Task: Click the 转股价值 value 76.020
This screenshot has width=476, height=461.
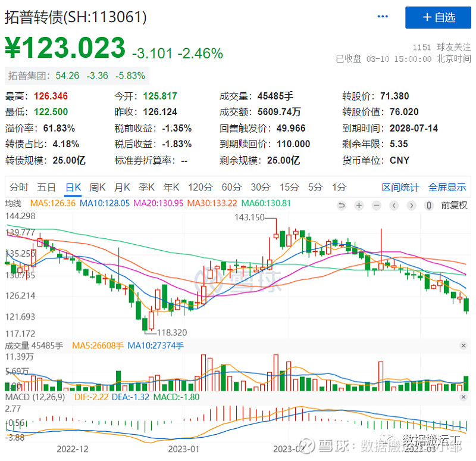Action: [404, 112]
